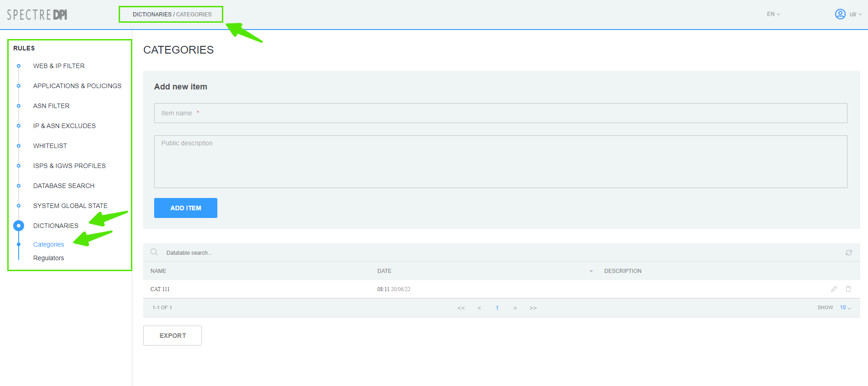The height and width of the screenshot is (386, 868).
Task: Open the EN language dropdown
Action: pos(773,14)
